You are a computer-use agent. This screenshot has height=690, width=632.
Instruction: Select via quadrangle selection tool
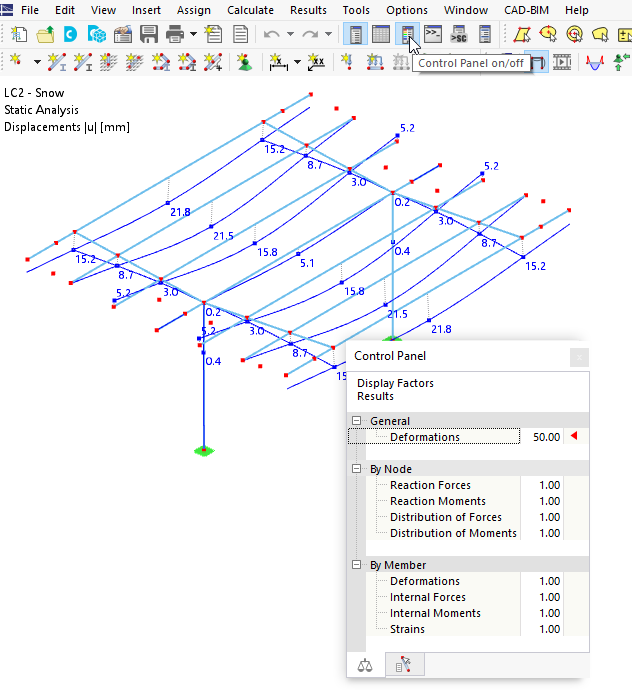click(x=522, y=34)
